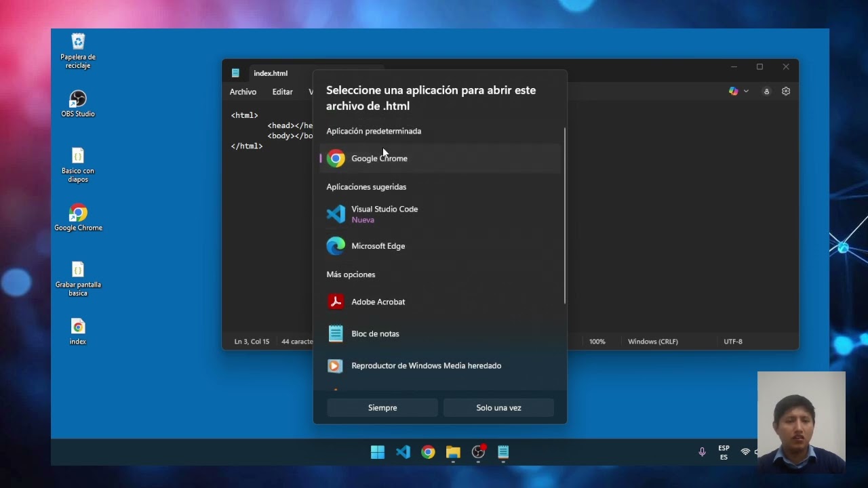Screen dimensions: 868x488
Task: Open Google Chrome from the taskbar
Action: pos(428,452)
